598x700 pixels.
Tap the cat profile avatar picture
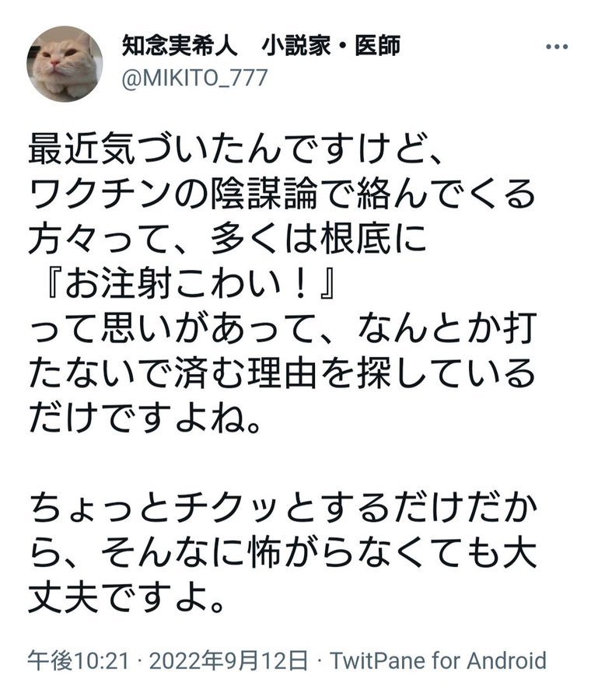(x=65, y=64)
